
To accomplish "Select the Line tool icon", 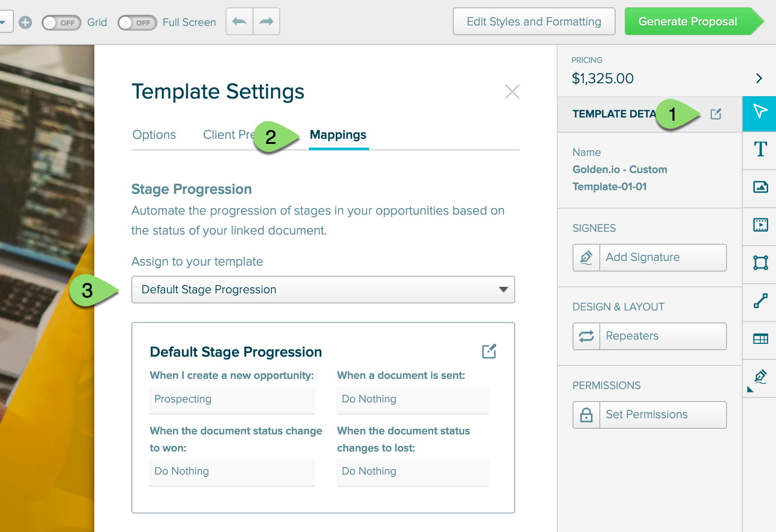I will pyautogui.click(x=760, y=301).
